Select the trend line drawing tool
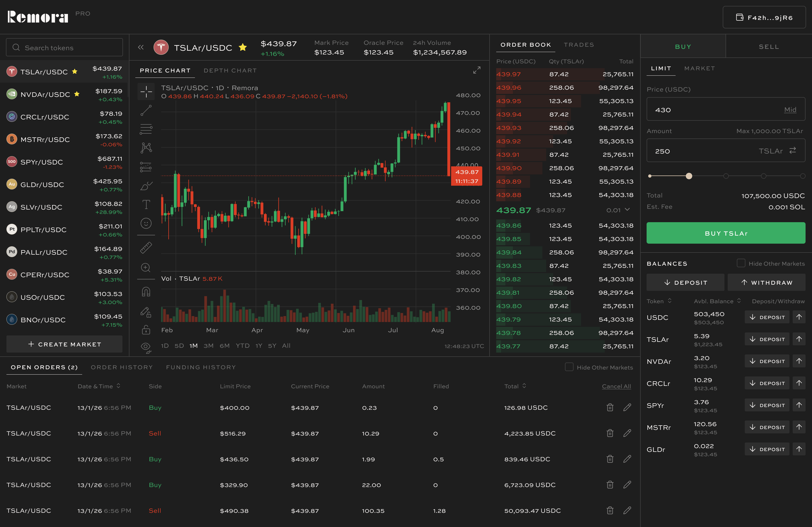This screenshot has height=527, width=812. 146,111
